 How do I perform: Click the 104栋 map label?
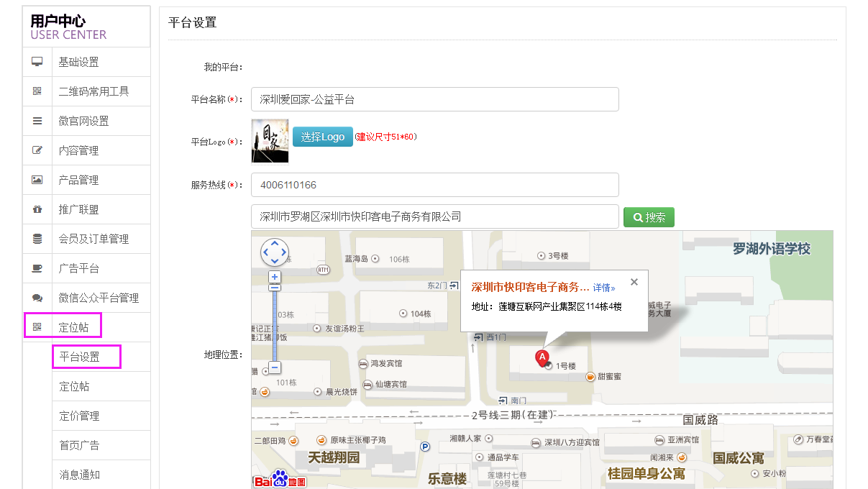tap(420, 314)
